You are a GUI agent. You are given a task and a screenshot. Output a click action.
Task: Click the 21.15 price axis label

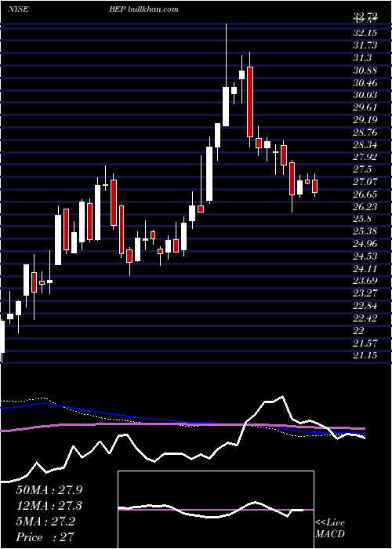pos(365,355)
